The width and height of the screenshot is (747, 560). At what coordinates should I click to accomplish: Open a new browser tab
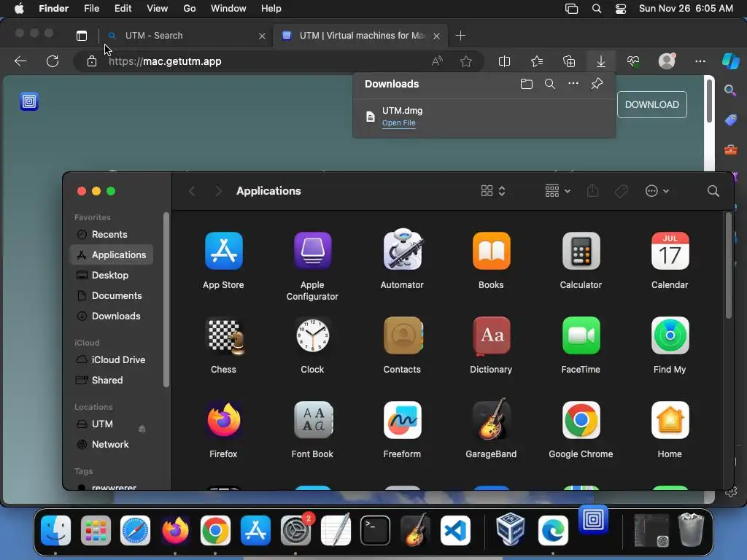[x=460, y=36]
